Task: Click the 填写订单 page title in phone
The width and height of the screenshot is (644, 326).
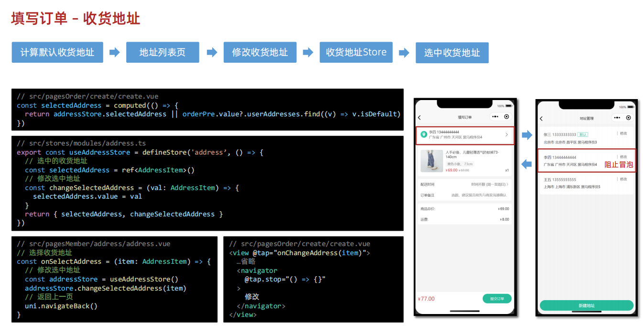Action: tap(465, 117)
